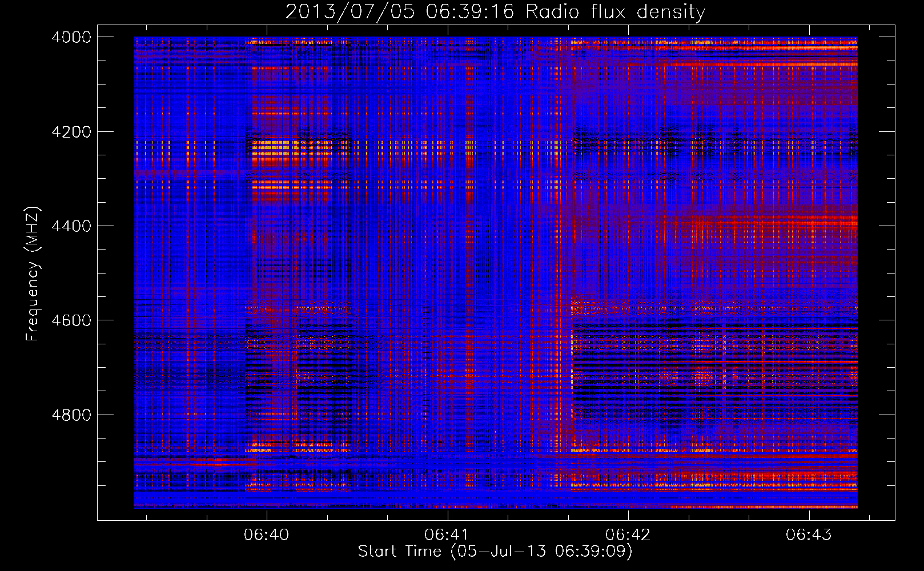Click the "Start Time (05-Jul-13 06:39:09)" label
924x571 pixels.
(495, 552)
